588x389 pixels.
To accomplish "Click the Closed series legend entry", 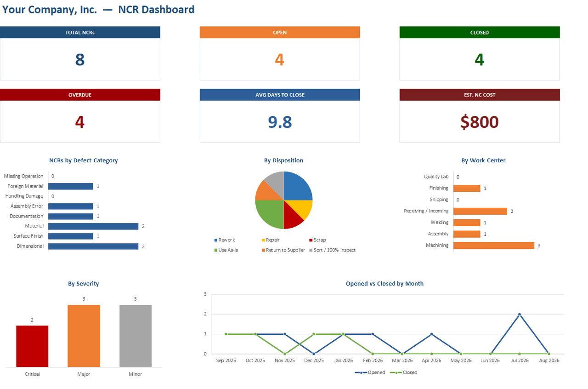I will coord(404,372).
